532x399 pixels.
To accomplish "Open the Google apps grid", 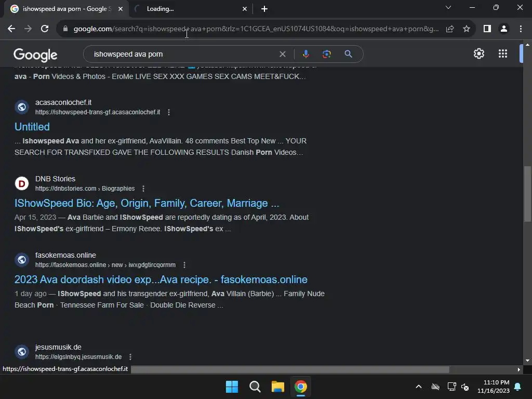I will click(x=503, y=54).
